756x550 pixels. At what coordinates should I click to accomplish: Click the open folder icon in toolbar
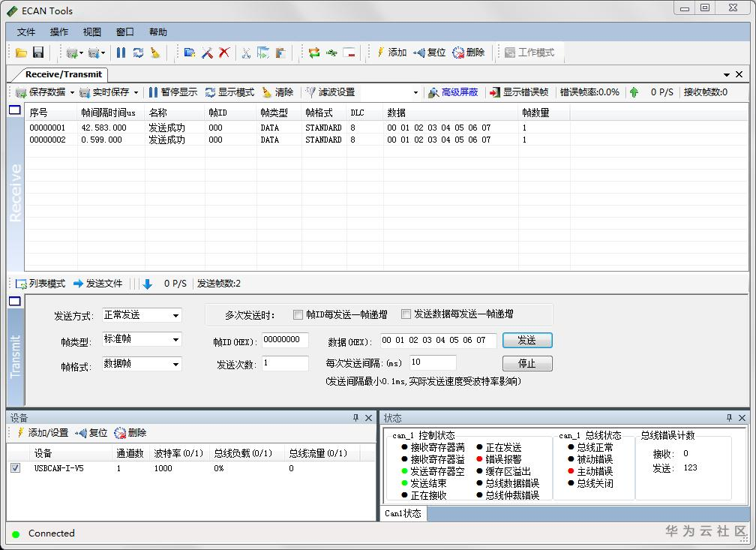tap(21, 52)
